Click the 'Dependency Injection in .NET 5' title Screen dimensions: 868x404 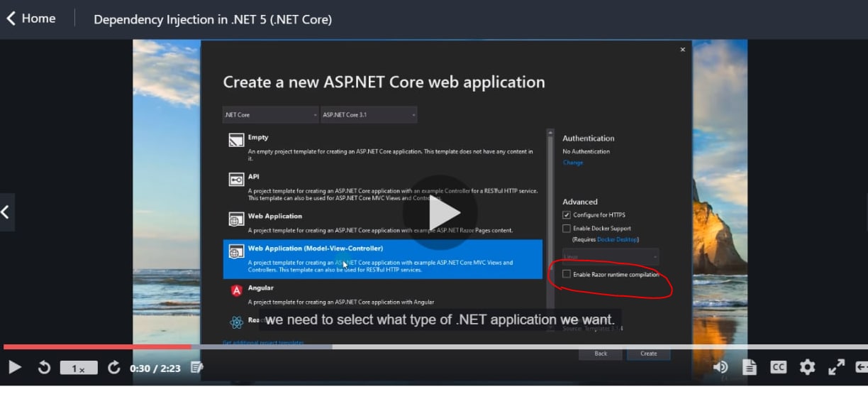(213, 19)
